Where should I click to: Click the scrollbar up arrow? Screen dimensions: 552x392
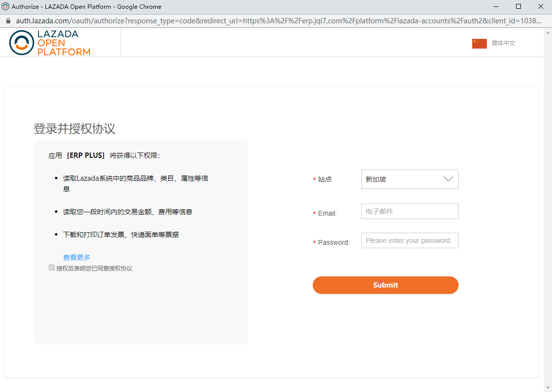point(548,33)
